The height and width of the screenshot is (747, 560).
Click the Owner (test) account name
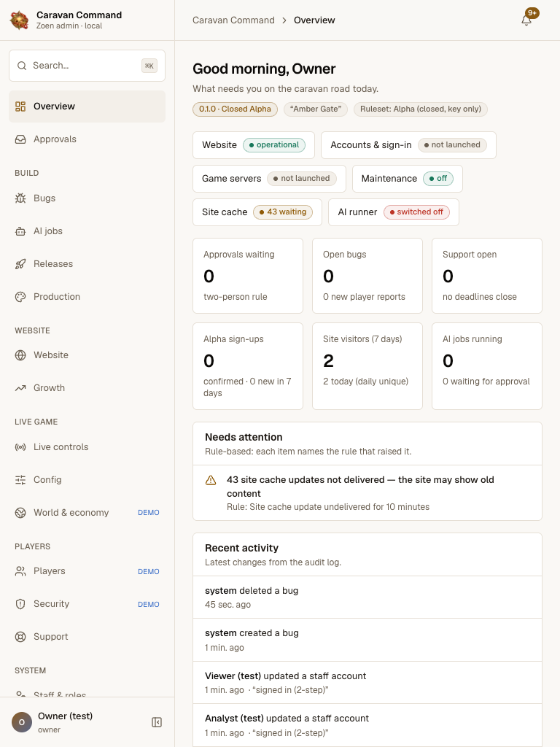click(65, 716)
